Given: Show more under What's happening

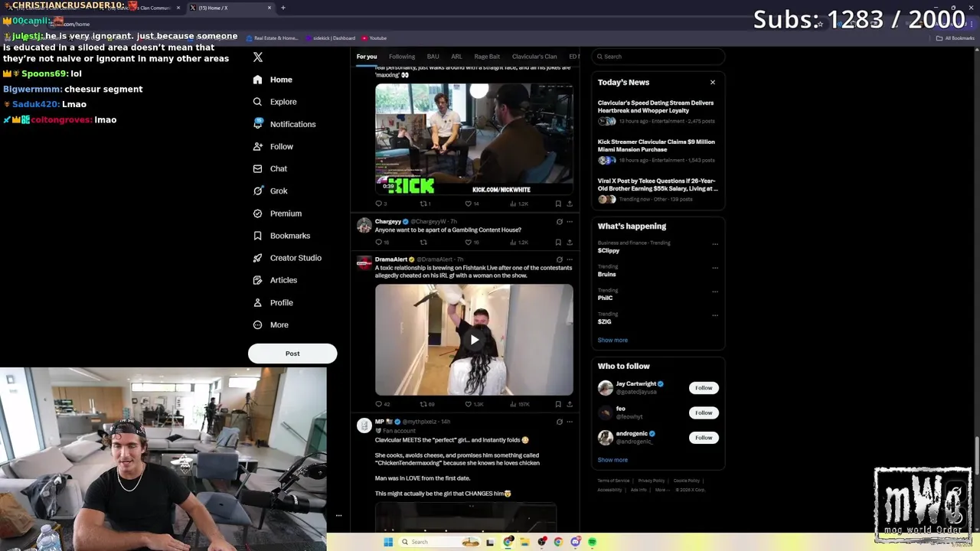Looking at the screenshot, I should click(612, 341).
